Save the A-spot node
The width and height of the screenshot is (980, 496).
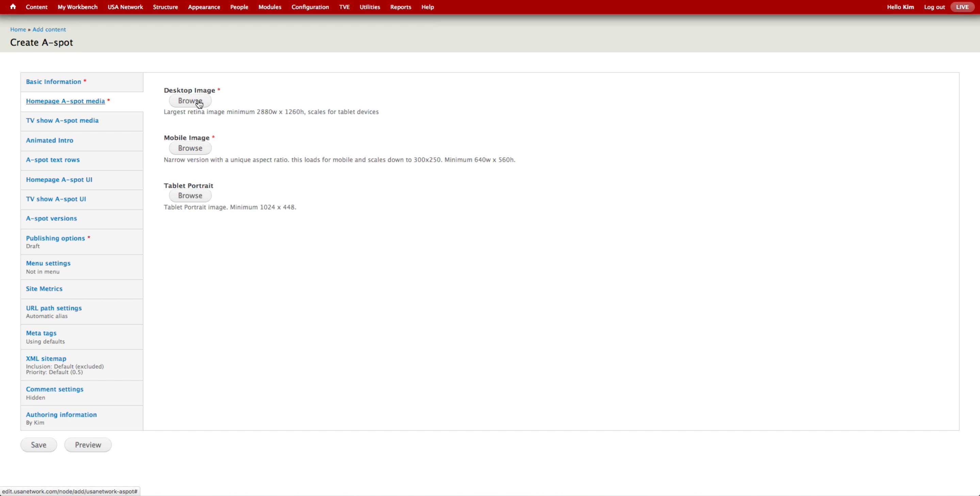[38, 445]
